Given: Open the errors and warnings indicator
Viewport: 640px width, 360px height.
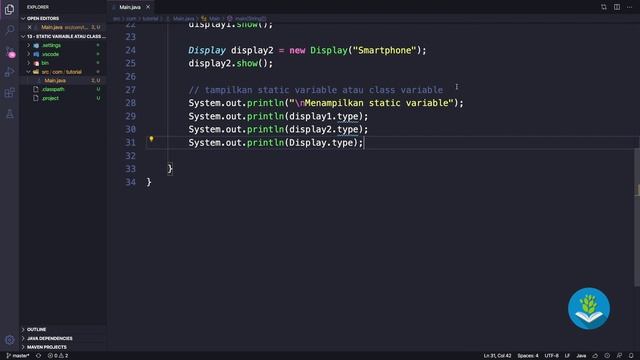Looking at the screenshot, I should (x=58, y=356).
